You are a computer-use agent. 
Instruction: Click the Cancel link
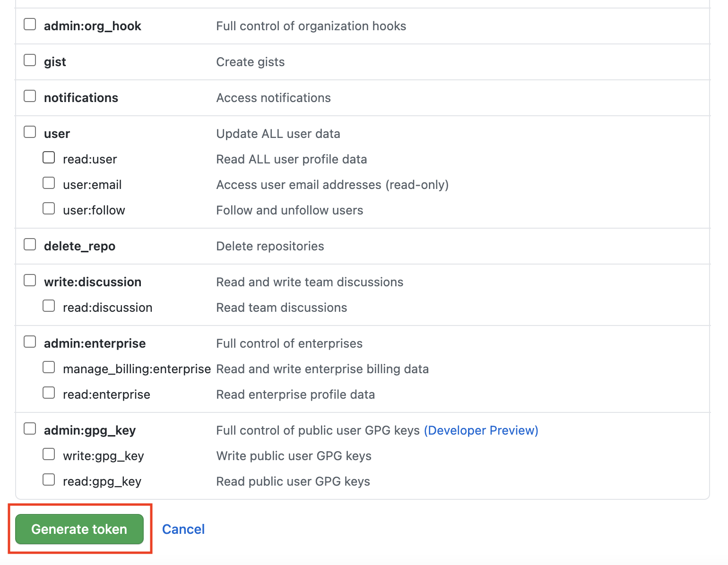[183, 529]
